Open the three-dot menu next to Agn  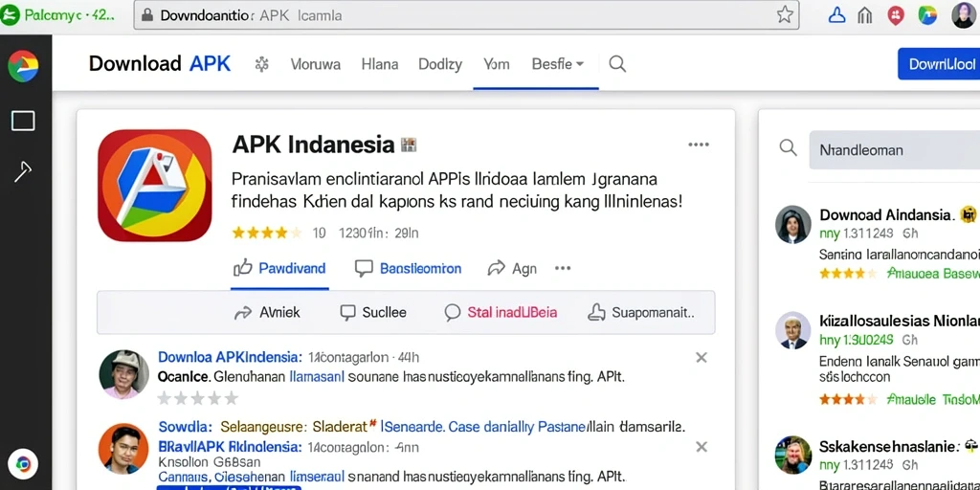point(563,268)
